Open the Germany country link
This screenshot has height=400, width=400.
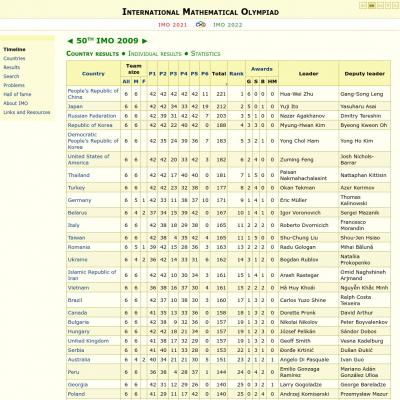point(79,200)
